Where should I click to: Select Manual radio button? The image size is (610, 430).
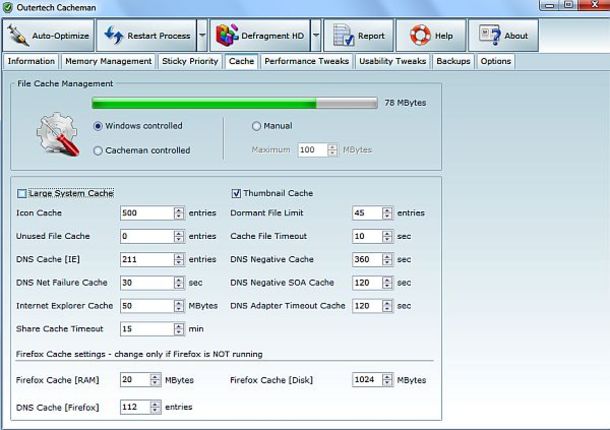(x=256, y=126)
